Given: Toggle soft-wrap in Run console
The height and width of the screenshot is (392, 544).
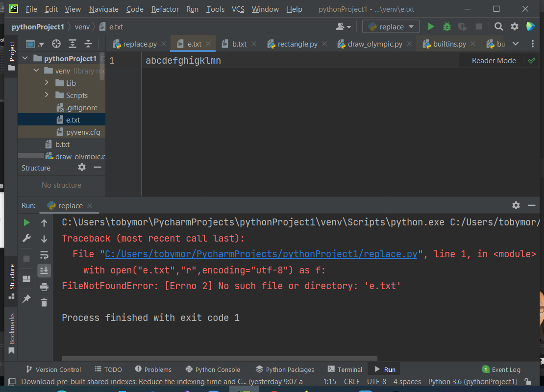Looking at the screenshot, I should [44, 255].
